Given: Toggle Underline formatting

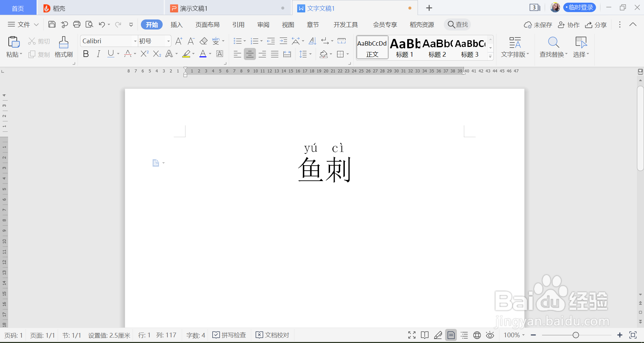Looking at the screenshot, I should coord(111,54).
